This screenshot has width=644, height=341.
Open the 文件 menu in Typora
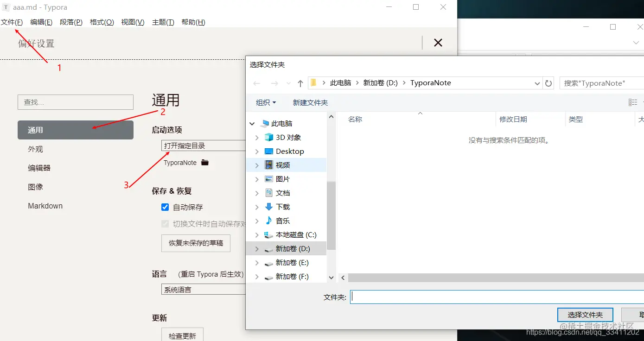coord(13,22)
